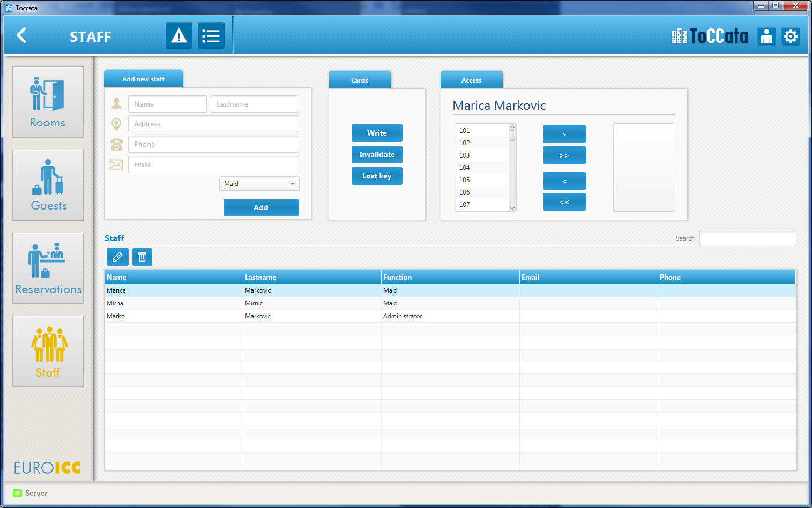Image resolution: width=812 pixels, height=508 pixels.
Task: Click the user profile icon top right
Action: coord(766,36)
